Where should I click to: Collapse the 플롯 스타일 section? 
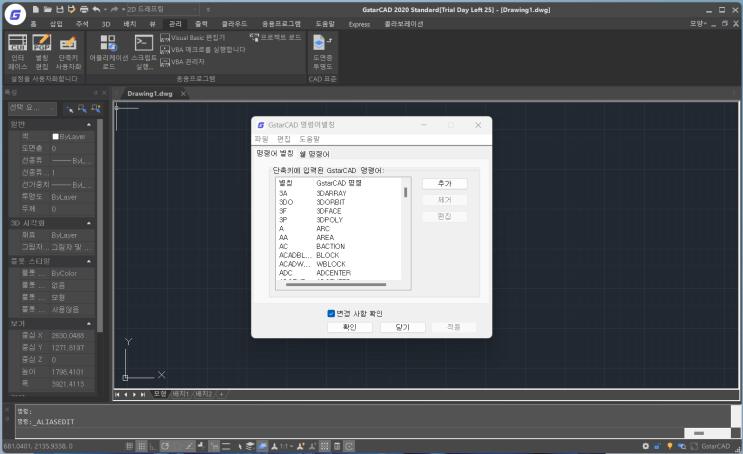89,261
